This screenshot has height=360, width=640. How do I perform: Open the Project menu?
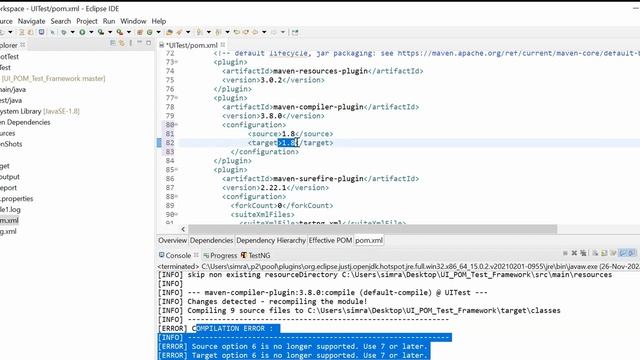tap(87, 21)
